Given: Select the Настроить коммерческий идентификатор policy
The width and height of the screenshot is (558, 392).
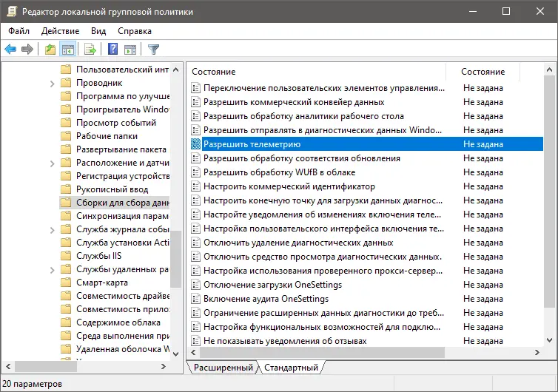Looking at the screenshot, I should [x=289, y=186].
